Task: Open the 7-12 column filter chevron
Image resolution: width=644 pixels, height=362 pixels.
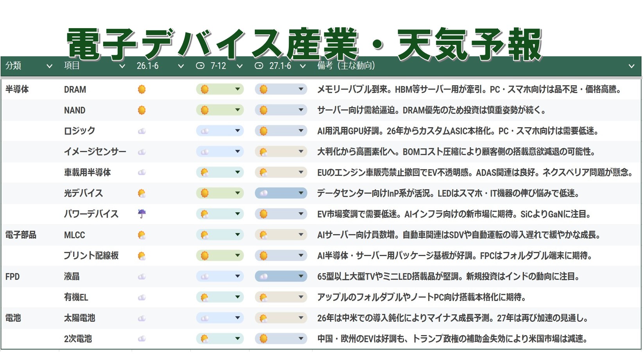Action: click(x=240, y=66)
